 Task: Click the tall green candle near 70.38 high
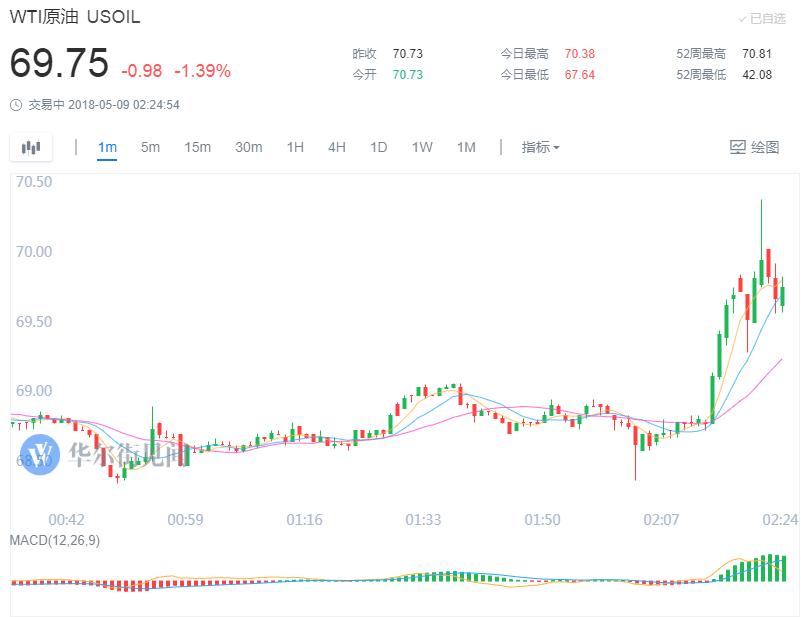coord(761,242)
